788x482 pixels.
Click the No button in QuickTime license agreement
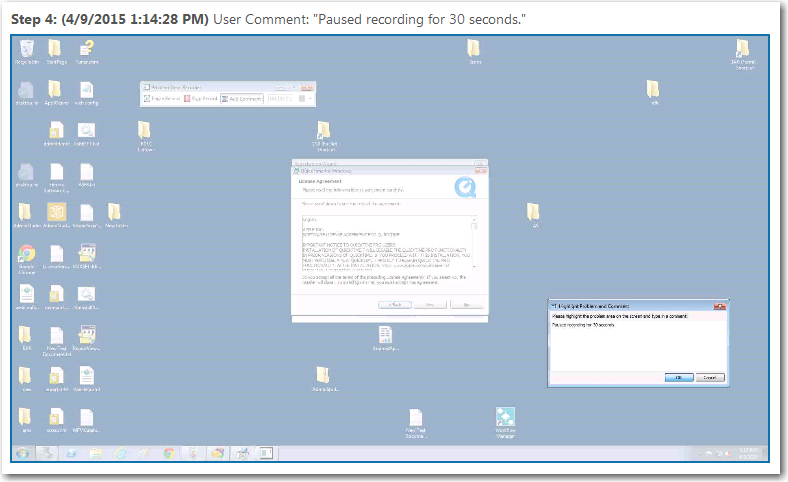pos(465,303)
